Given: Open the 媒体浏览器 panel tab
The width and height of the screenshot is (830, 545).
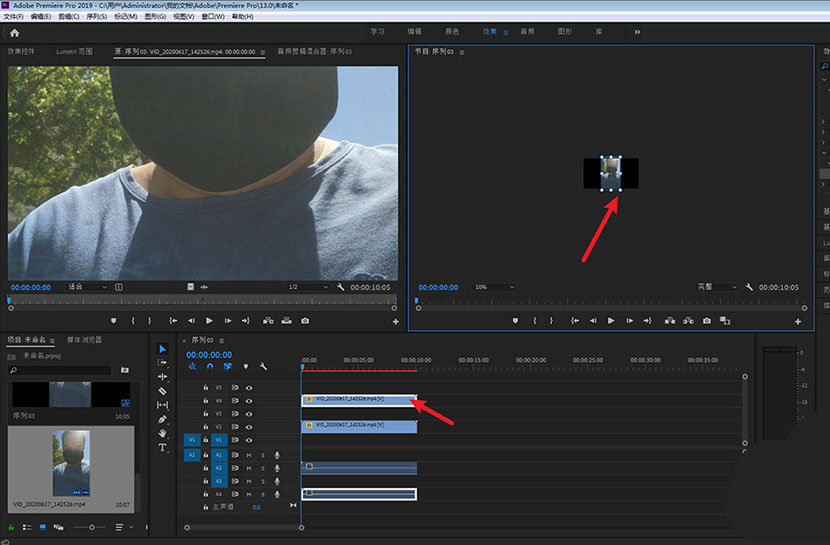Looking at the screenshot, I should [x=84, y=340].
